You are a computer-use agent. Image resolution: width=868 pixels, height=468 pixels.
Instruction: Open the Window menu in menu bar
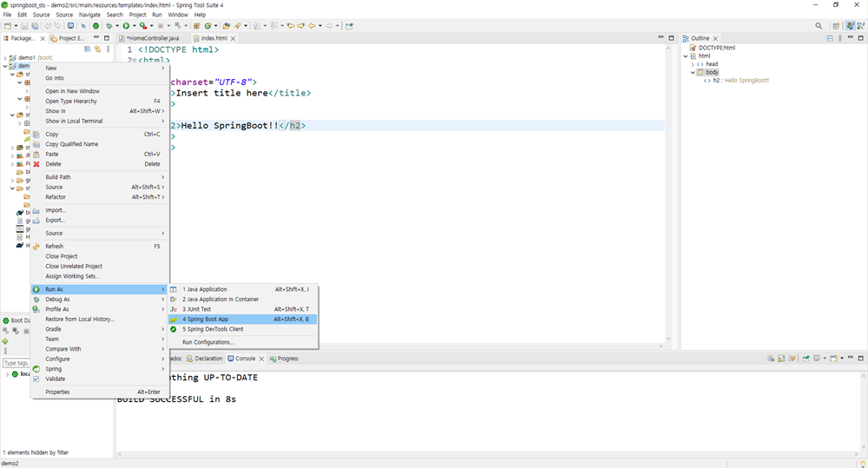(178, 15)
